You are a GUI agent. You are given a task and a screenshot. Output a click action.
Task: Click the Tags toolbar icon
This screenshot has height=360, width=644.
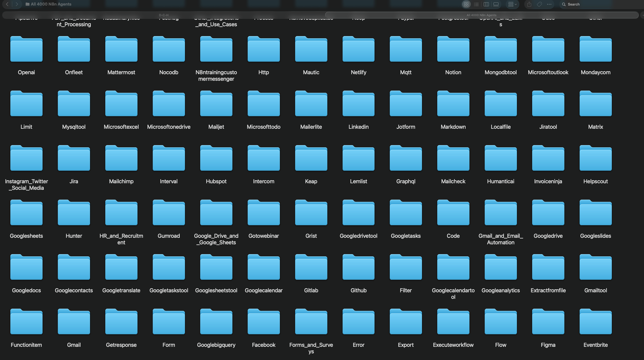click(x=539, y=4)
